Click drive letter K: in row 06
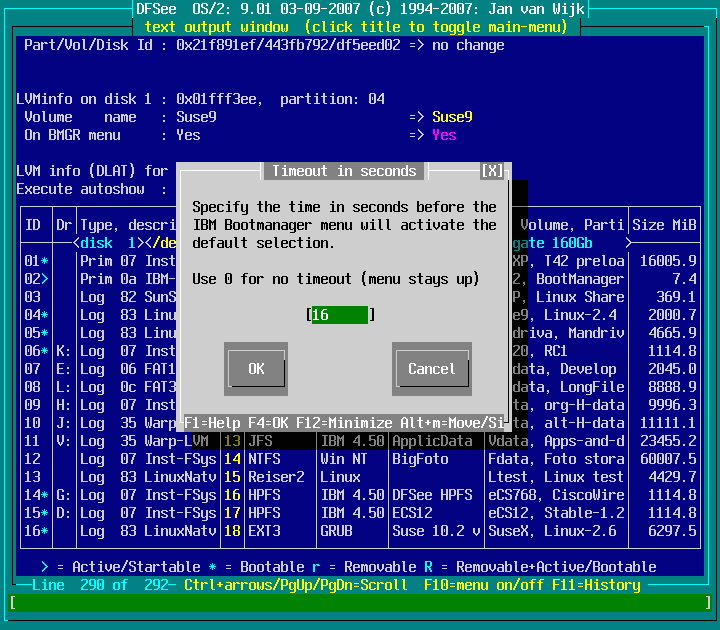The image size is (720, 630). pos(64,351)
